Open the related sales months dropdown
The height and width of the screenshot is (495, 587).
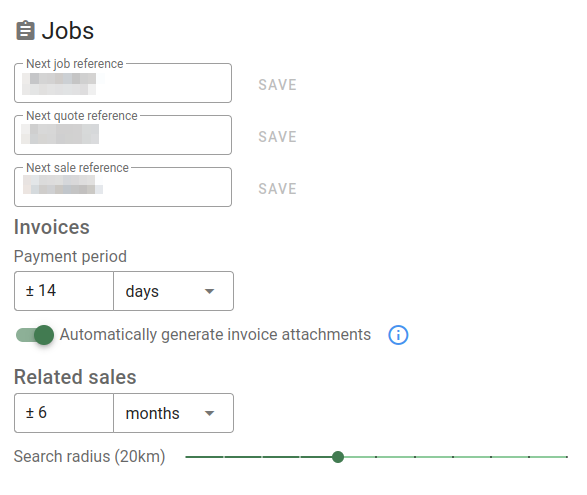pos(173,413)
